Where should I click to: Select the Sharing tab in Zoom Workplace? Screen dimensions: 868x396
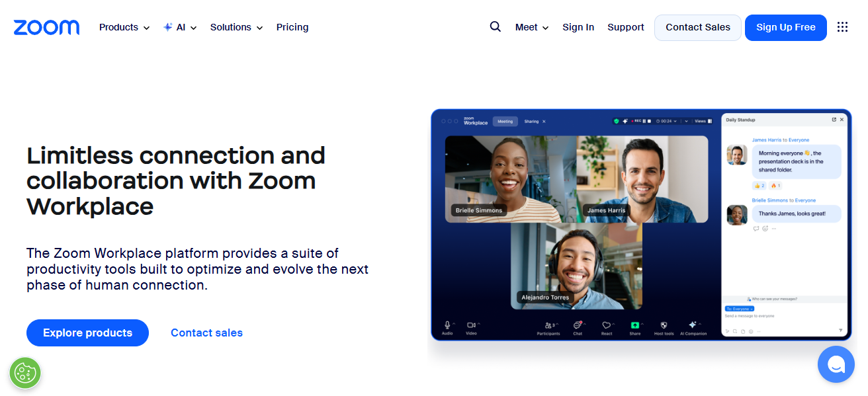coord(531,122)
